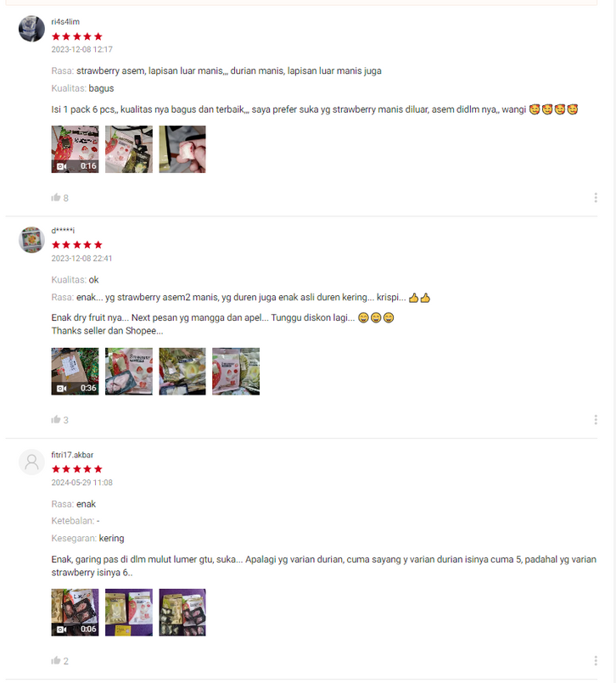Viewport: 616px width, 683px height.
Task: Open fitri17.akbar's default avatar
Action: tap(31, 462)
